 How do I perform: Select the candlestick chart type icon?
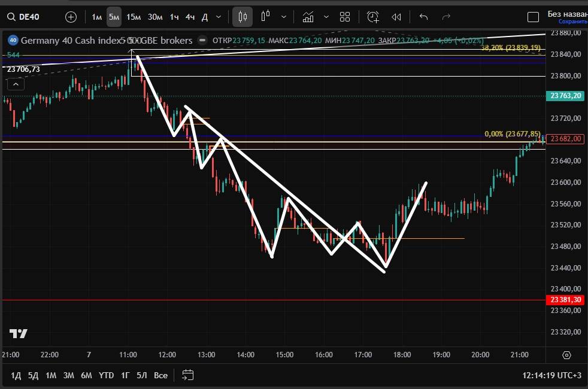click(243, 17)
